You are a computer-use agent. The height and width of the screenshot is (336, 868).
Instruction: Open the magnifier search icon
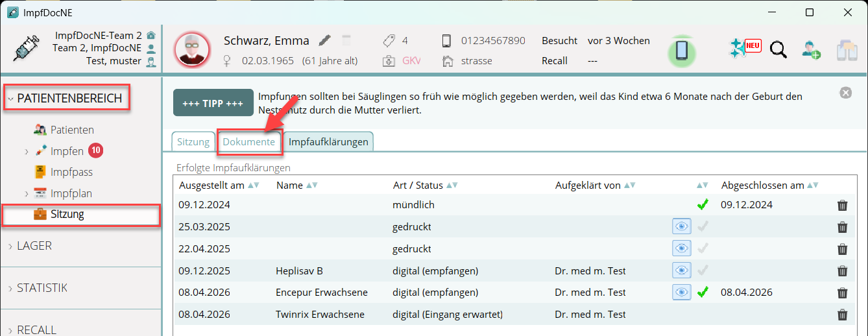tap(778, 49)
